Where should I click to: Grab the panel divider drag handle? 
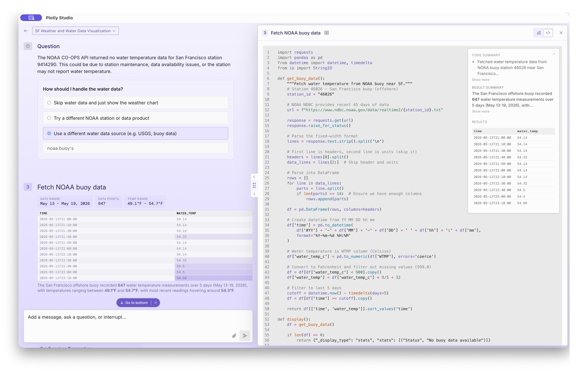[254, 185]
